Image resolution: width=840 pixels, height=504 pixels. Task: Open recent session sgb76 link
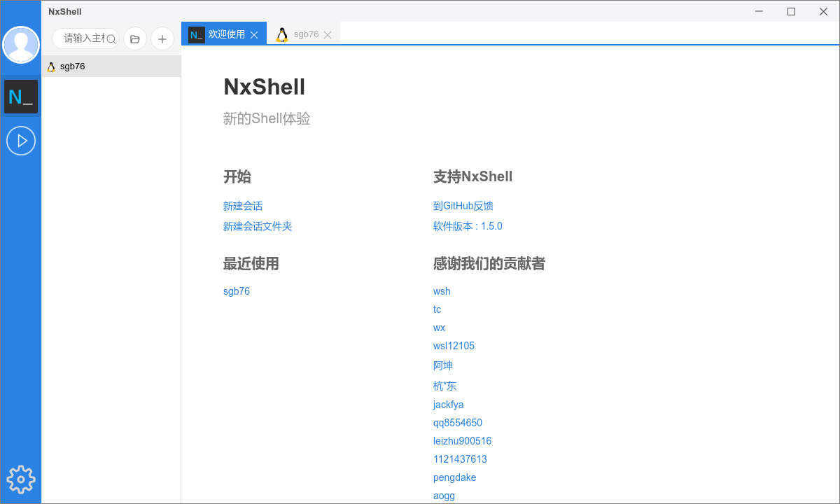[x=237, y=291]
